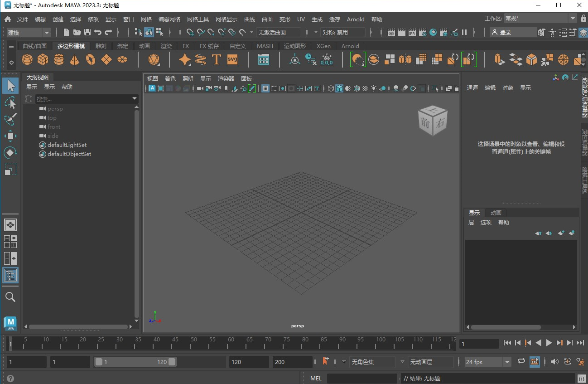
Task: Switch to the 曲线/曲面 shelf tab
Action: [35, 46]
